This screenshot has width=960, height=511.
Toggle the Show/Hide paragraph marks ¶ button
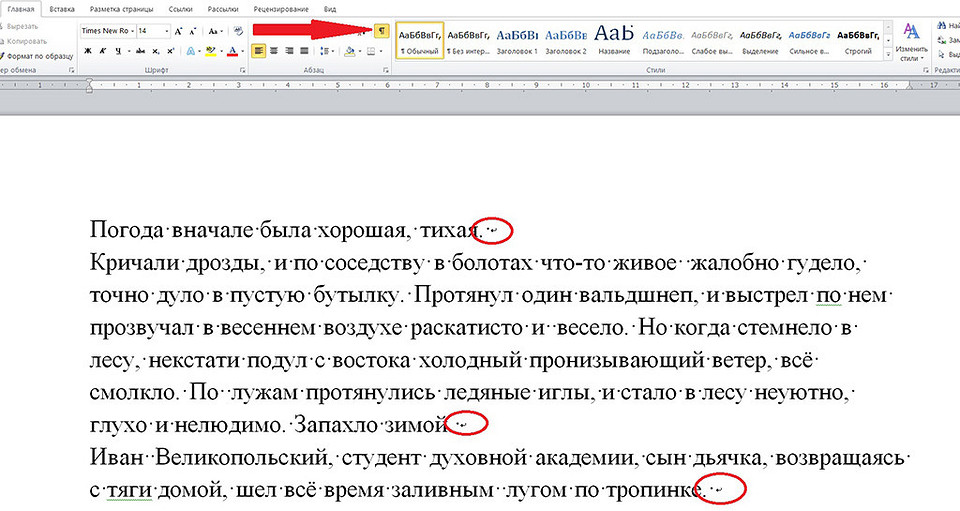(x=381, y=31)
